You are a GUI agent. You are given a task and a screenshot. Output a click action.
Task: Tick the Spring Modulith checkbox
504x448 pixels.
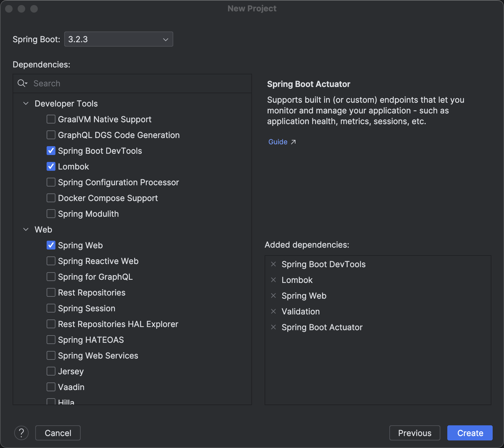pos(51,214)
